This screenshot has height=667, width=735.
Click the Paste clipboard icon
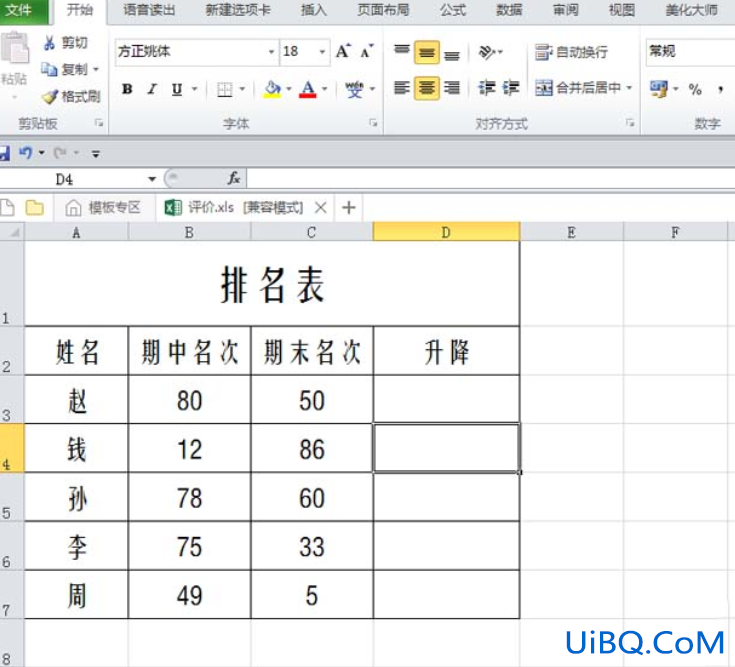pos(15,47)
